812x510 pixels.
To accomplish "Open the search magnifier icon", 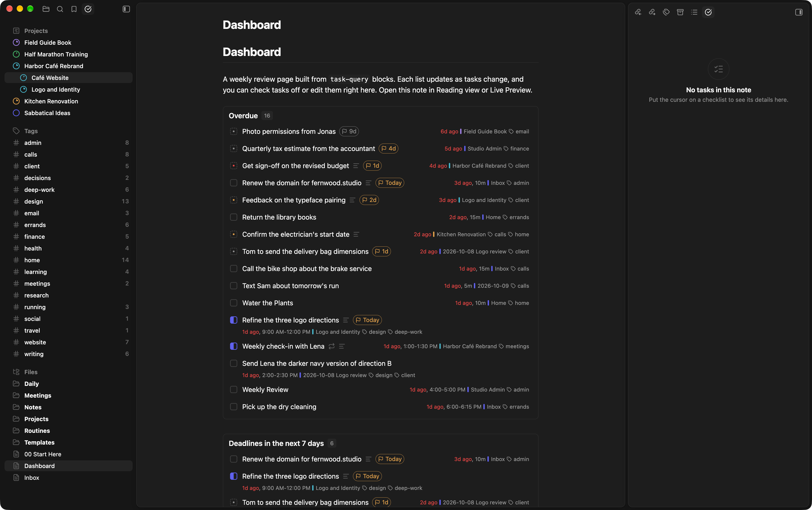I will pos(60,9).
